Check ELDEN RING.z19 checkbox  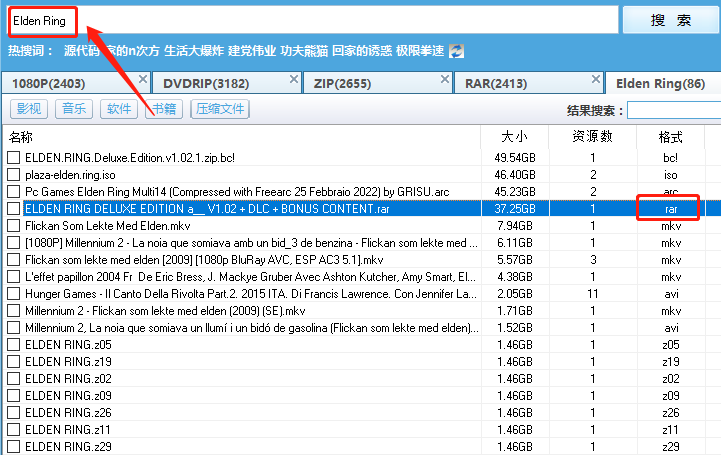(x=14, y=362)
